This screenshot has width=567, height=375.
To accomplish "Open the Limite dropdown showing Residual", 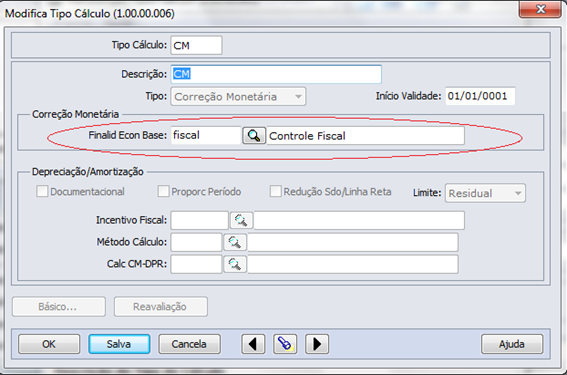I will pyautogui.click(x=485, y=193).
